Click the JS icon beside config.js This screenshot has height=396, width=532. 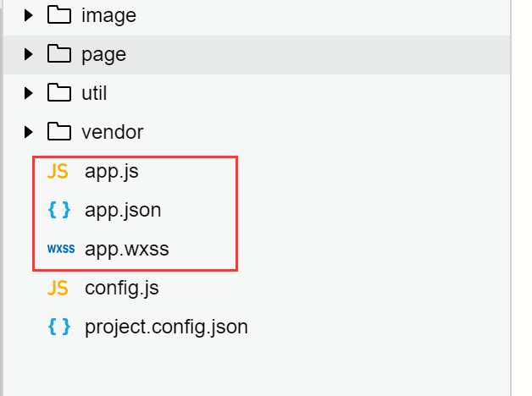coord(58,288)
